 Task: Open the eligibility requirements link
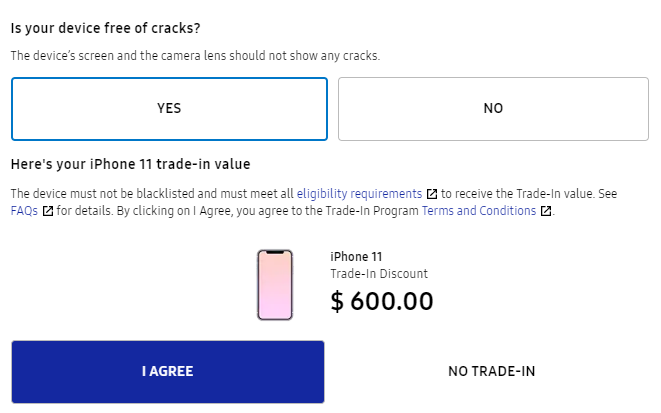click(x=359, y=194)
